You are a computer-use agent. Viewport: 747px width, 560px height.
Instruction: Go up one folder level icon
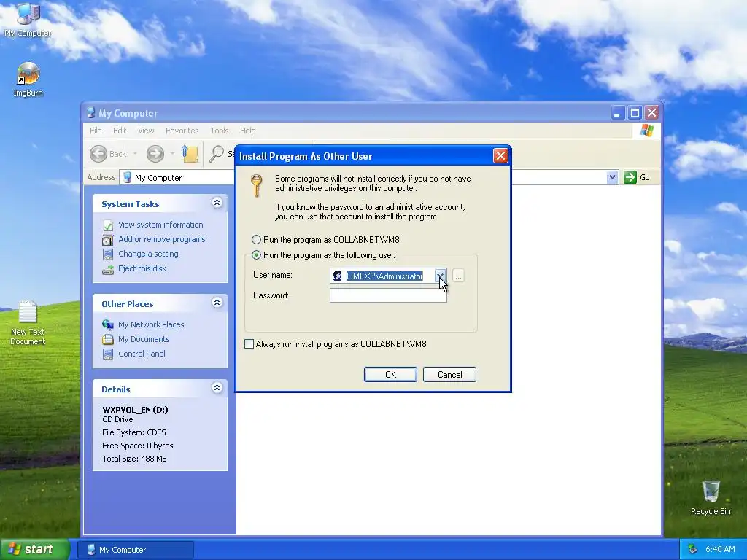190,154
